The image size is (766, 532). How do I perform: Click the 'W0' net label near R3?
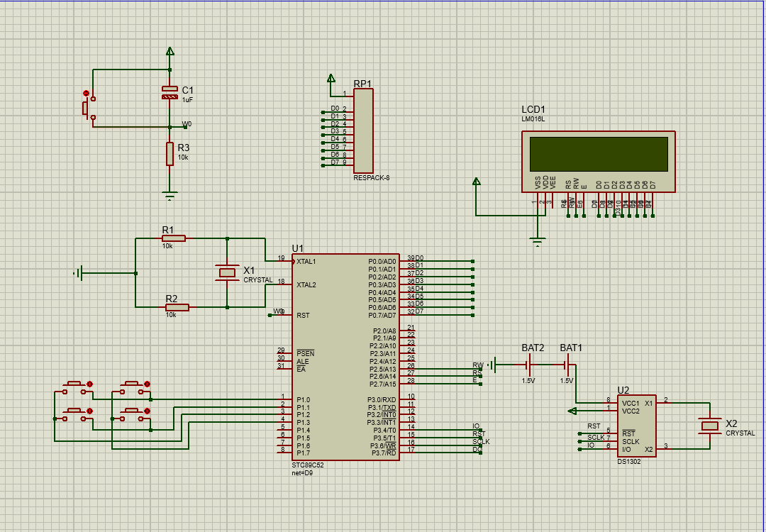[187, 123]
